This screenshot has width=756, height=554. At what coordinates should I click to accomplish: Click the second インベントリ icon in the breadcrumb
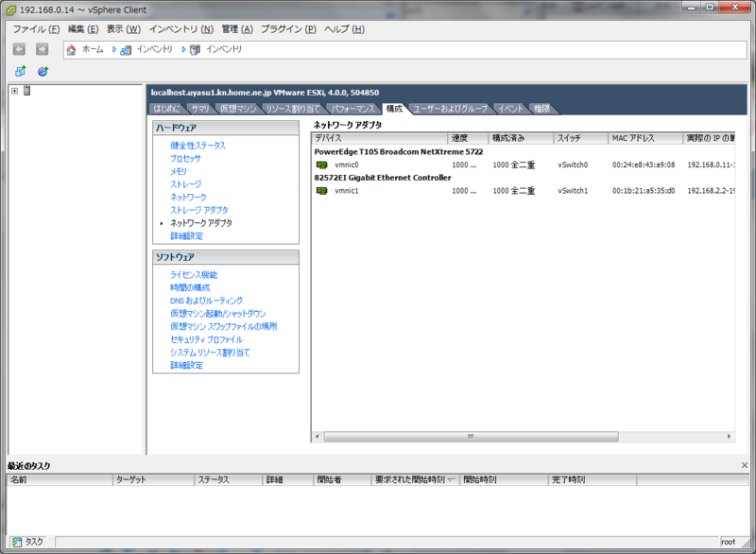195,50
